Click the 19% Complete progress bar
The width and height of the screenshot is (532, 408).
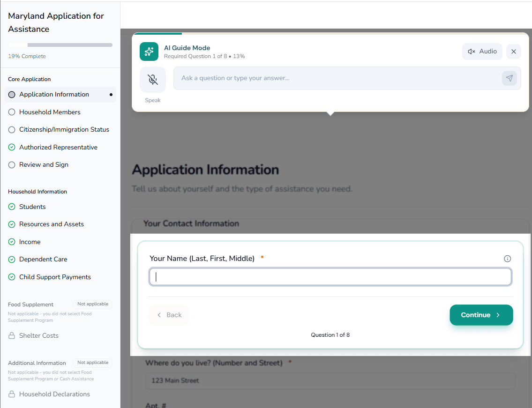[60, 45]
